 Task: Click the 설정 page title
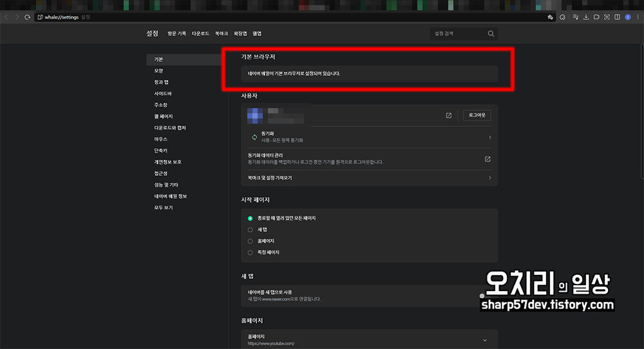coord(153,33)
